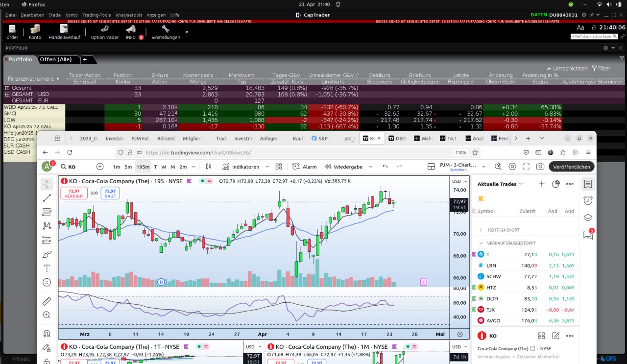The width and height of the screenshot is (627, 364).
Task: Open the Analysetools menu
Action: point(130,15)
